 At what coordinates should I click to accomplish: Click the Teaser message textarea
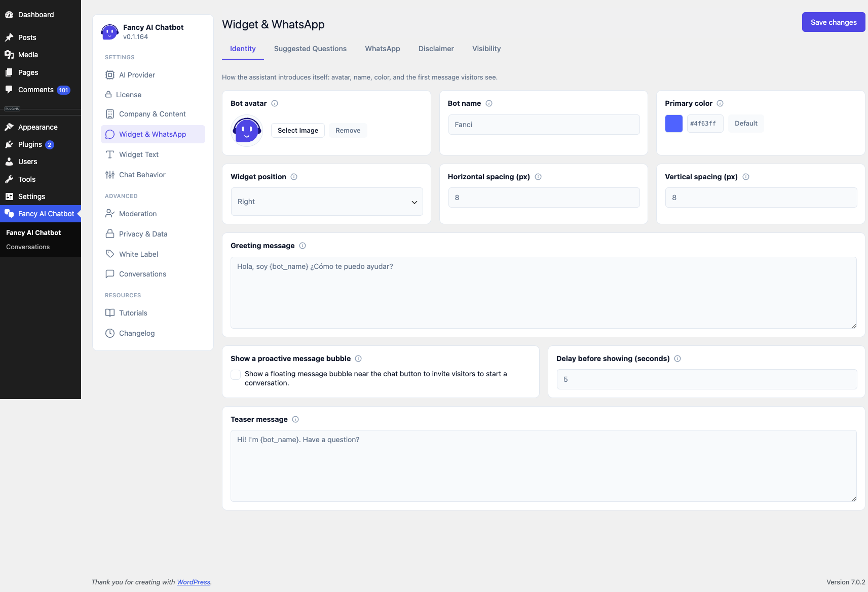point(543,466)
